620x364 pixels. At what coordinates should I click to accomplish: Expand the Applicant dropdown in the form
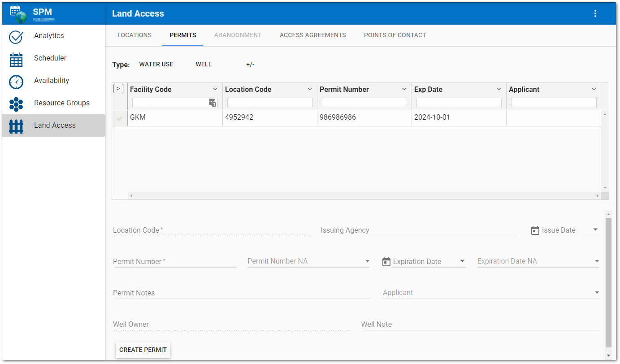[x=597, y=293]
